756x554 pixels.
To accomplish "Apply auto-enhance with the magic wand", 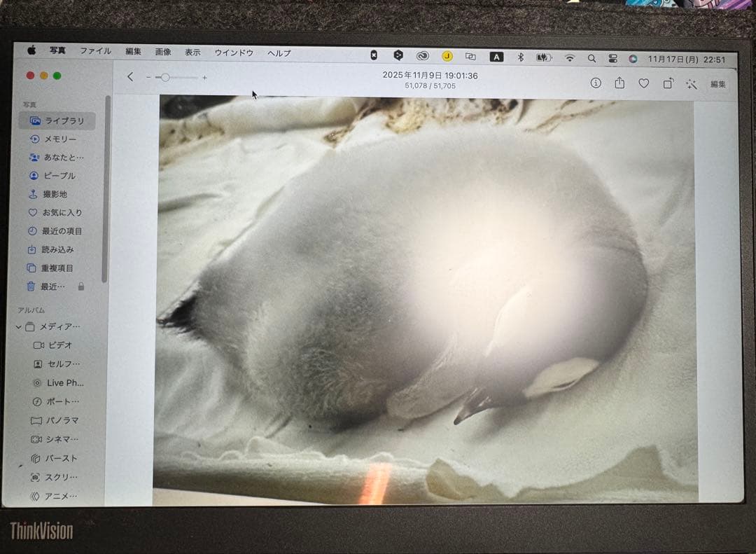I will click(x=692, y=84).
